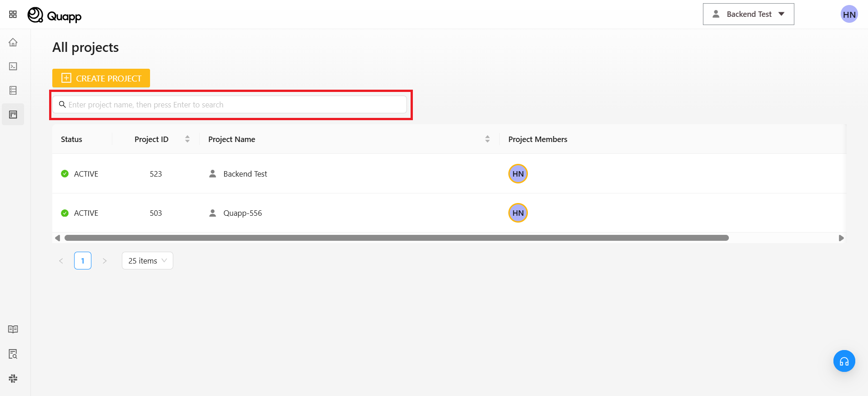
Task: Select the projects board sidebar icon
Action: tap(13, 114)
